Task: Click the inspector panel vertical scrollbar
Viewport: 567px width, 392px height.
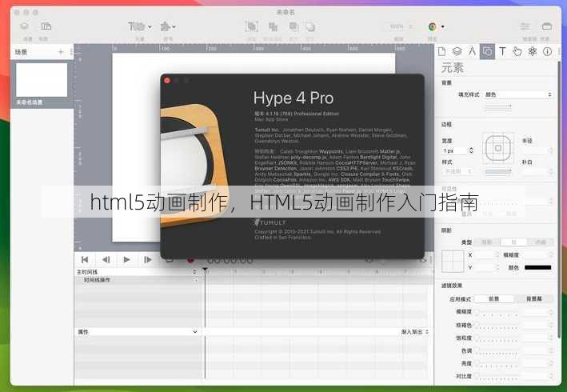Action: (x=559, y=199)
